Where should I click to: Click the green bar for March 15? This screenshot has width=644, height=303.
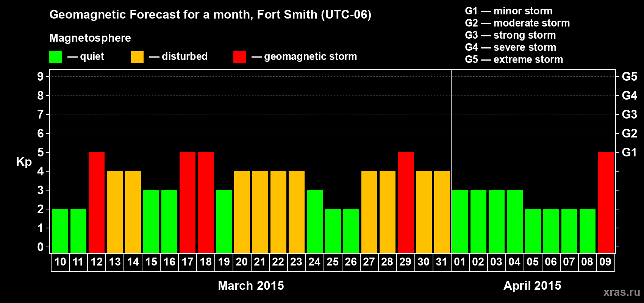point(151,221)
